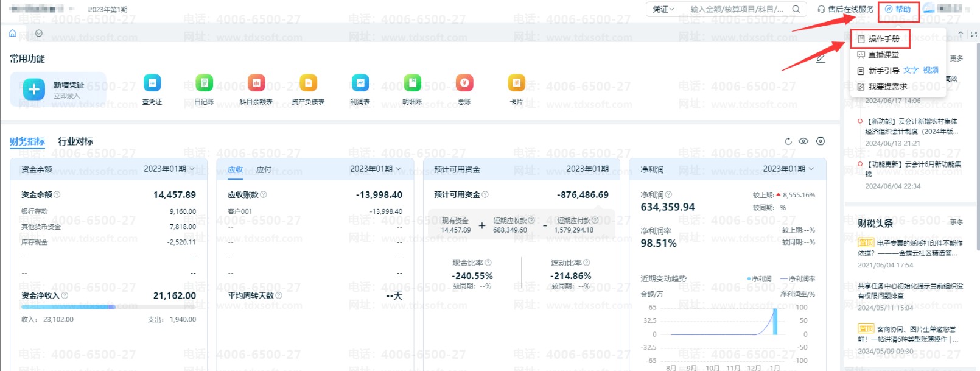This screenshot has height=371, width=980.
Task: Open the 明细账 detail ledger icon
Action: (412, 83)
